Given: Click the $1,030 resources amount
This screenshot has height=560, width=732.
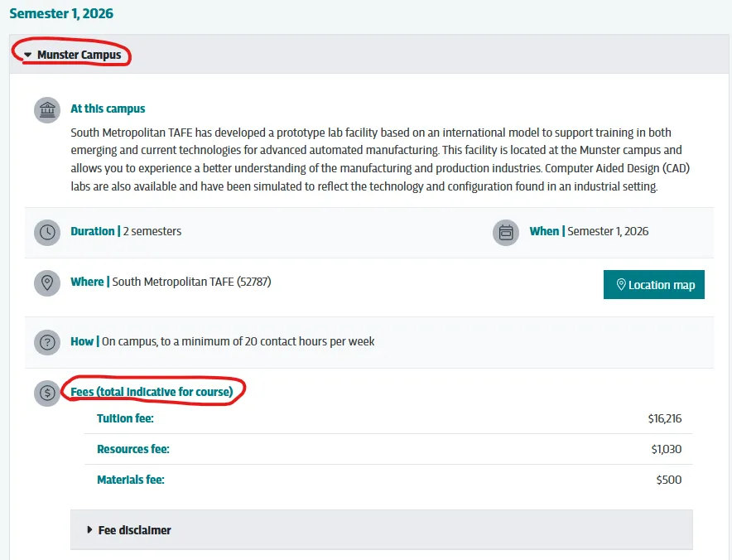Looking at the screenshot, I should point(667,449).
